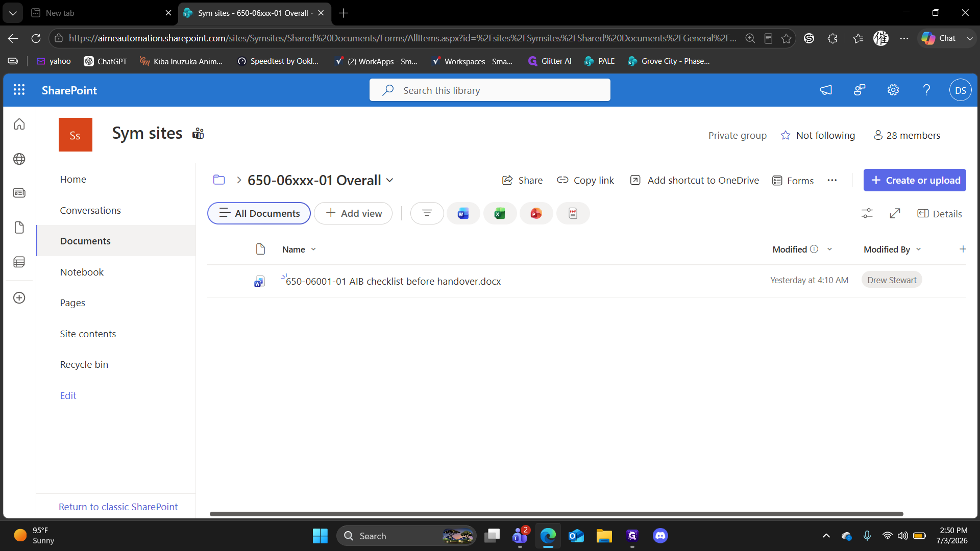This screenshot has height=551, width=980.
Task: Open My lists icon in the app rail
Action: click(x=19, y=262)
